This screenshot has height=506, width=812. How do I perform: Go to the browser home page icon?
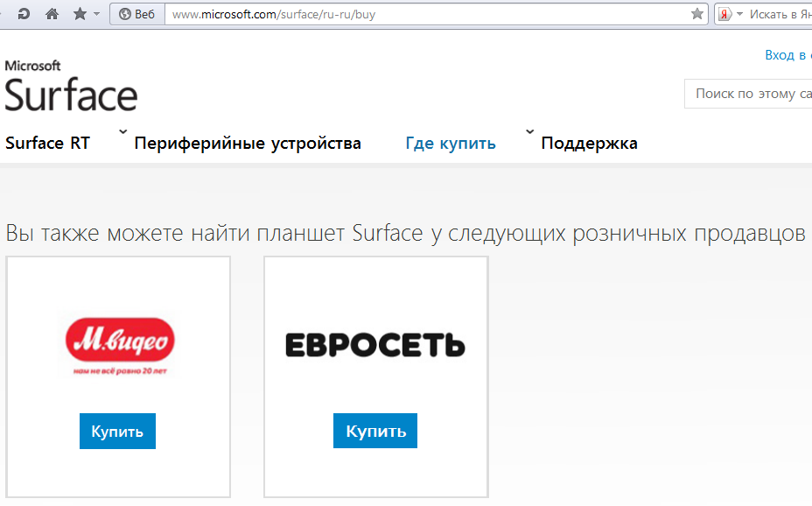point(52,14)
